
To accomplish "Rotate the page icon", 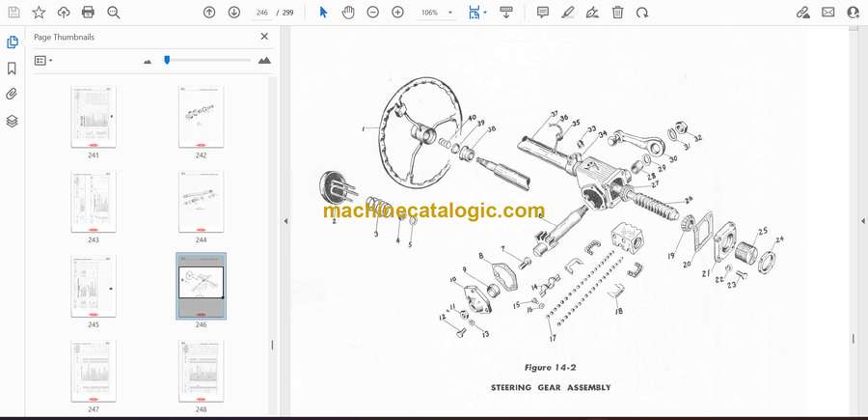I will tap(642, 13).
